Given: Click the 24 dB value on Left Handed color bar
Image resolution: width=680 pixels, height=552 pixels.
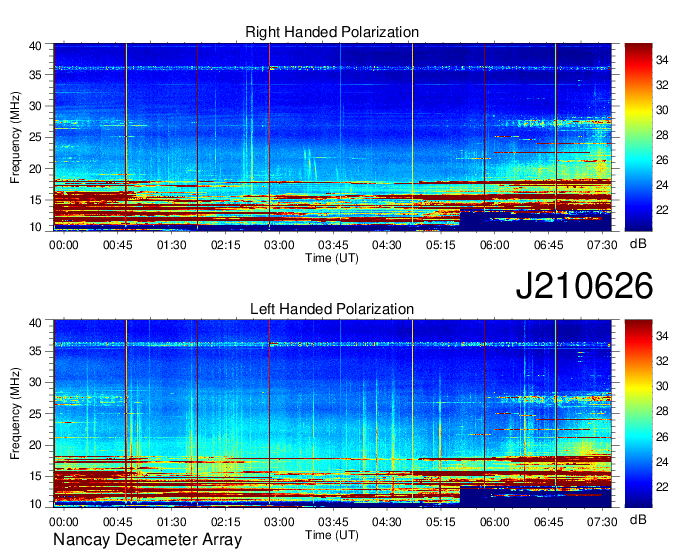Looking at the screenshot, I should 662,462.
